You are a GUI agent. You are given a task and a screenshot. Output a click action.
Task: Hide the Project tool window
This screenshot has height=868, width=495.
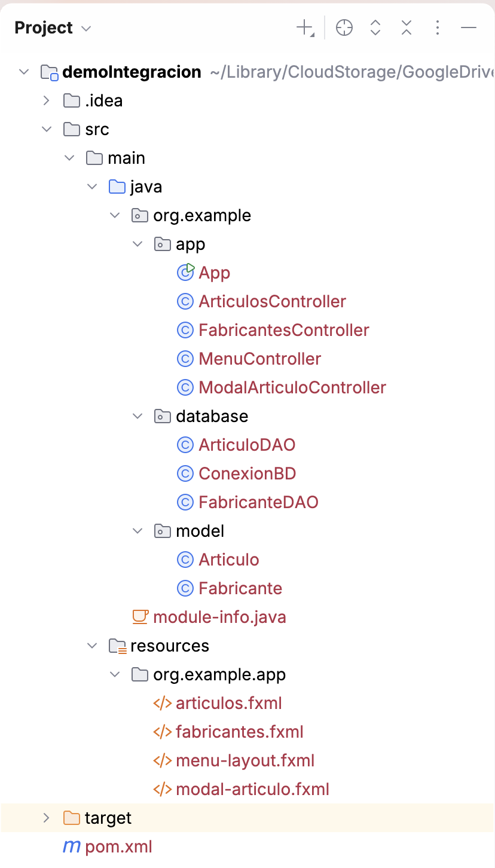coord(469,27)
